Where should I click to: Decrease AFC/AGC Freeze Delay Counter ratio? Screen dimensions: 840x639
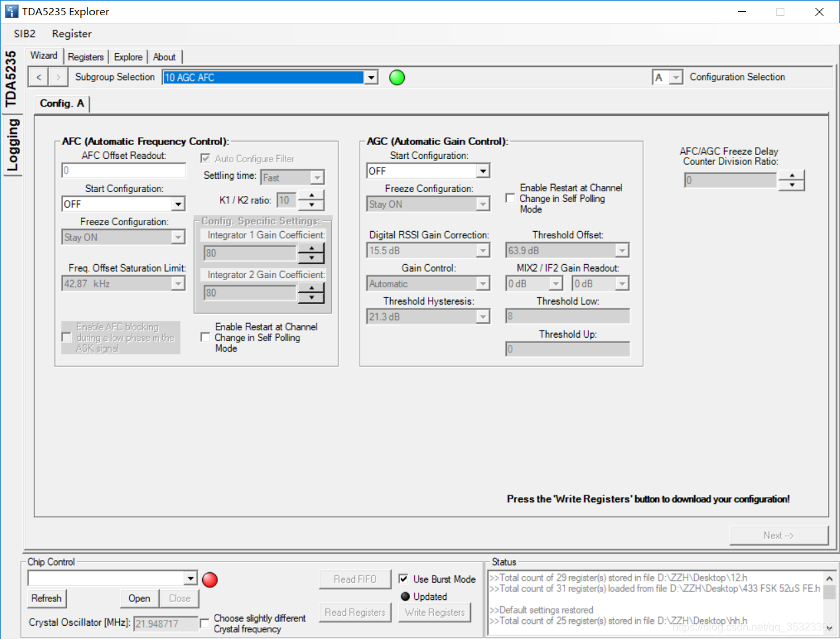[x=792, y=185]
